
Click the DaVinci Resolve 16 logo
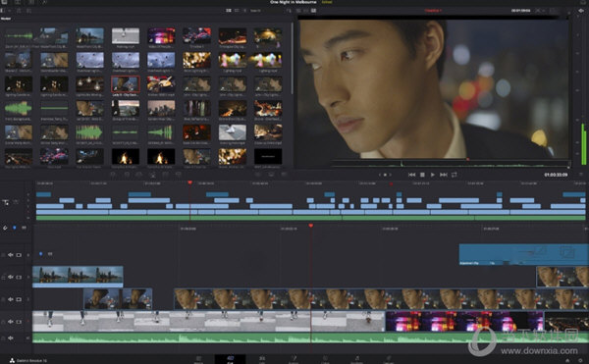point(12,361)
